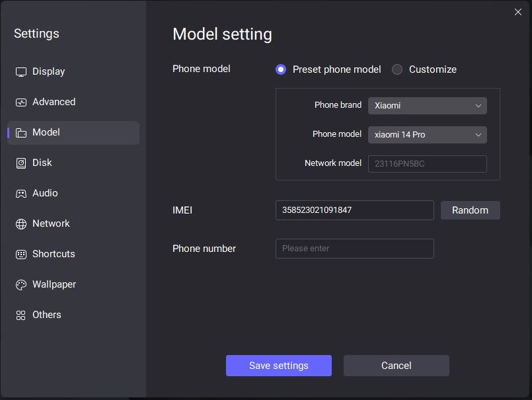Image resolution: width=532 pixels, height=400 pixels.
Task: Click the Network globe icon
Action: coord(21,224)
